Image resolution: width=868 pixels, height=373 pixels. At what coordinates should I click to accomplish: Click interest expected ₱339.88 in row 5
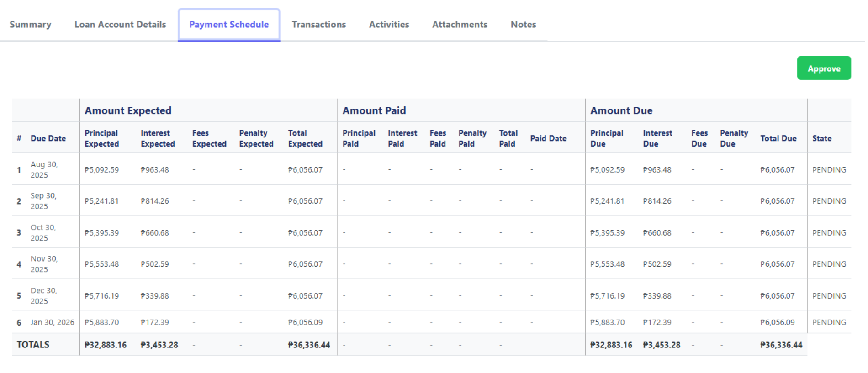(x=155, y=295)
